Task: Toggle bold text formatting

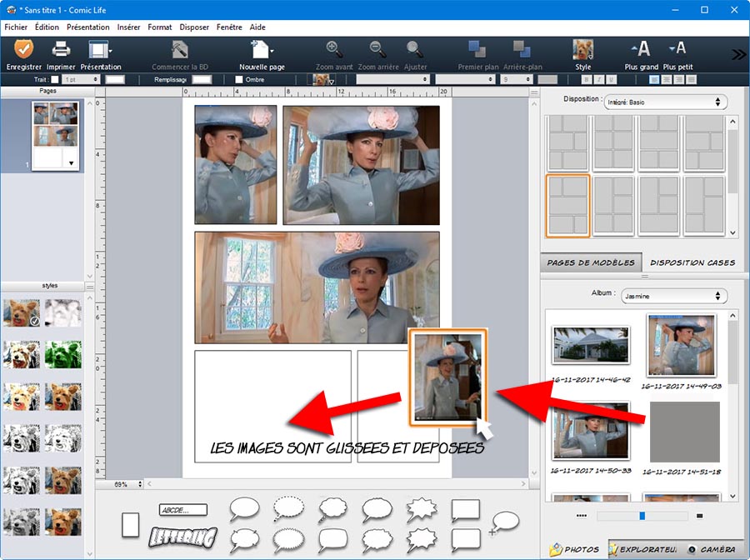Action: pos(587,79)
